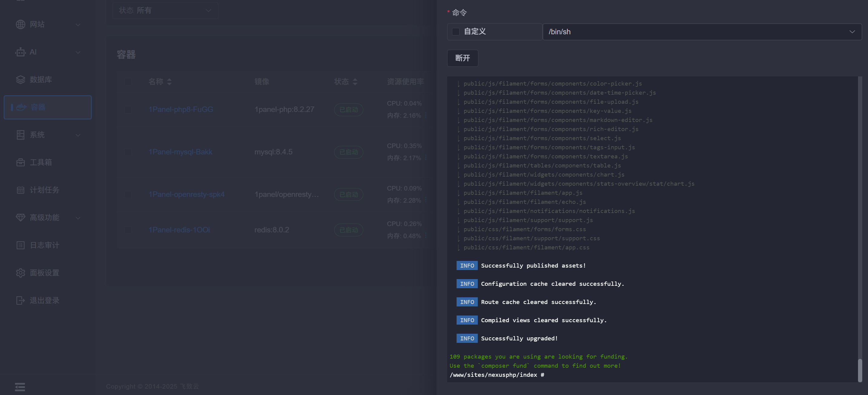Screen dimensions: 868x395
Task: Click the 高级功能 diamond icon
Action: (21, 218)
